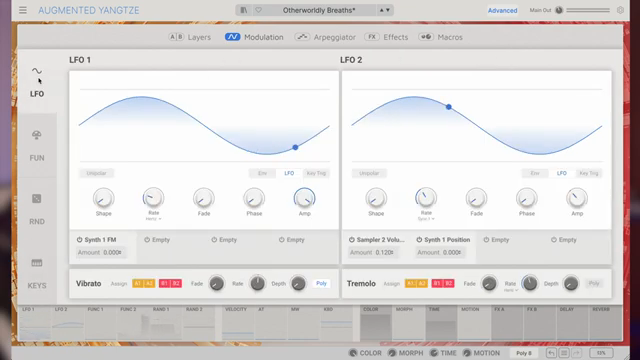This screenshot has width=640, height=360.
Task: Open the Macros tab
Action: coord(441,37)
